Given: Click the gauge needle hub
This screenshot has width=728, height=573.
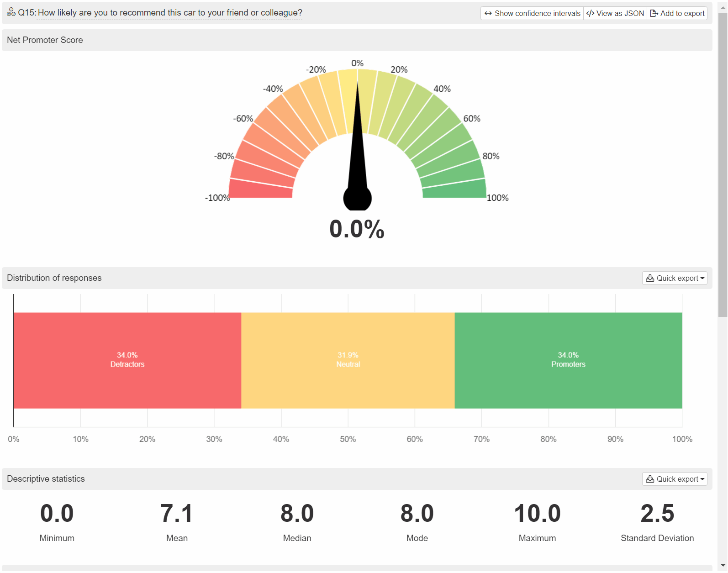Looking at the screenshot, I should tap(357, 199).
